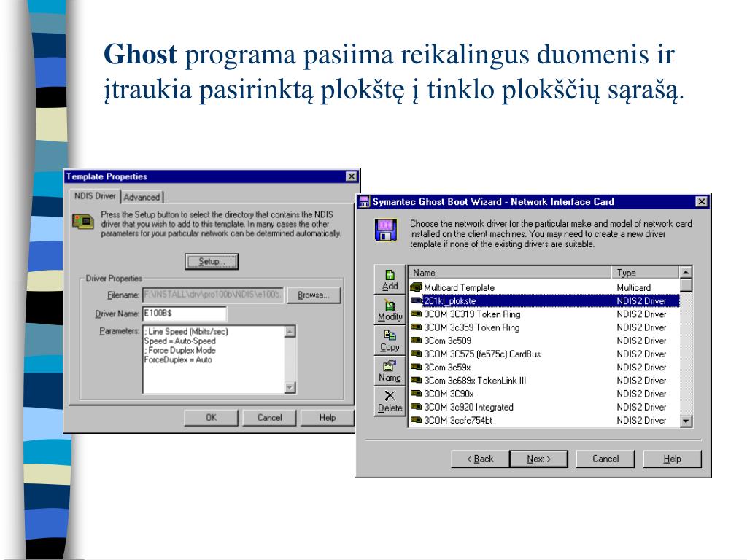Screen dimensions: 747x560
Task: Click inside the Parameters text box
Action: click(214, 359)
